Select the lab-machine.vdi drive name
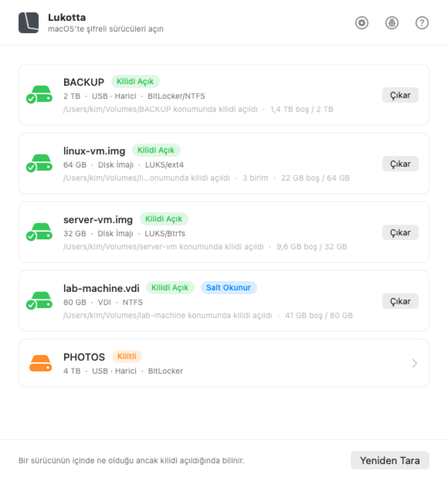448x488 pixels. (101, 288)
